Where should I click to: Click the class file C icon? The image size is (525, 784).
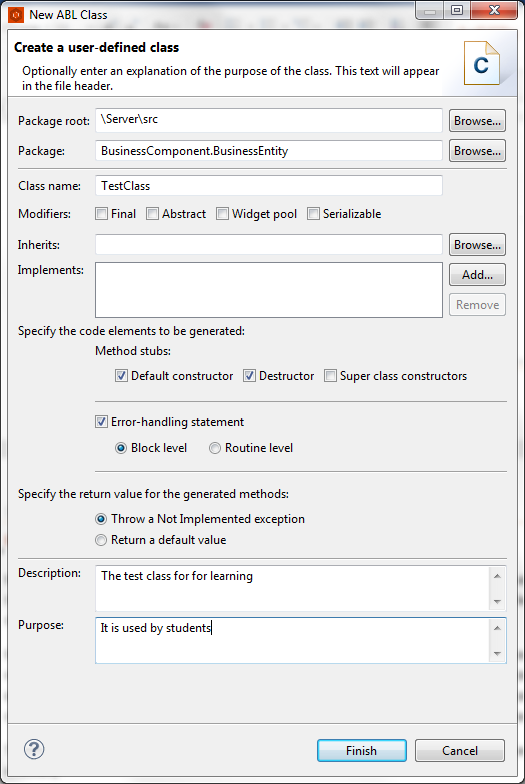coord(482,63)
